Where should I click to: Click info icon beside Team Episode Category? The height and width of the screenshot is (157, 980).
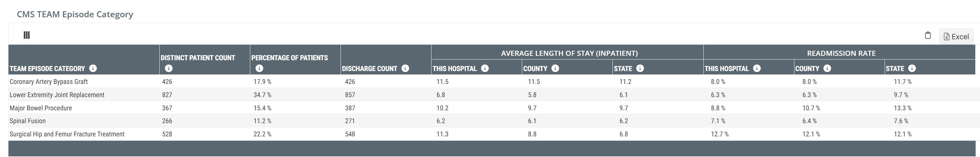pos(93,68)
